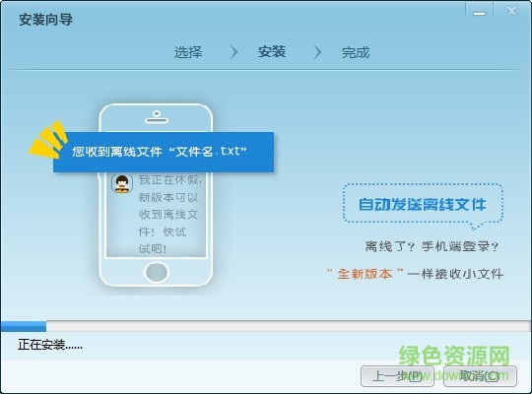The image size is (532, 394).
Task: Click the orange 全新版本 text
Action: pos(365,274)
